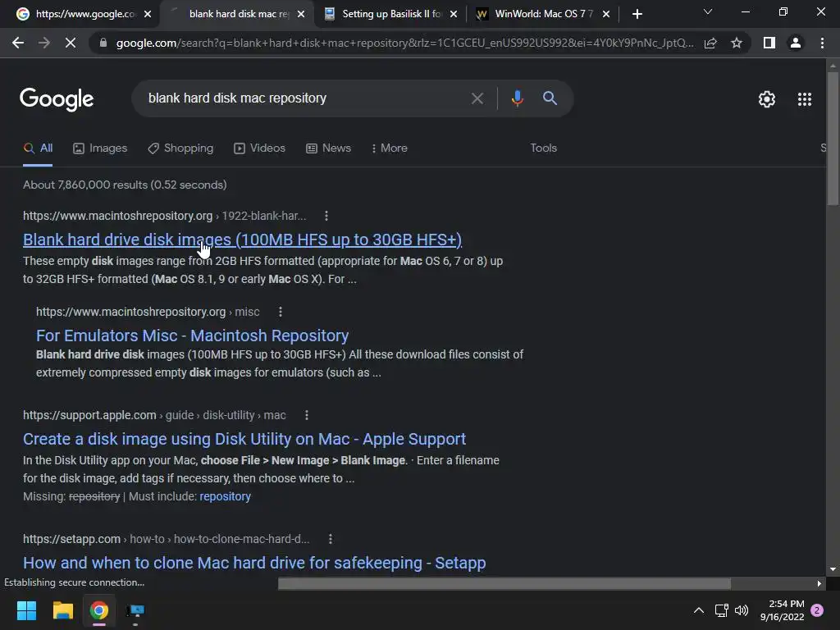The width and height of the screenshot is (840, 630).
Task: Open options for the support.apple.com result
Action: 307,415
